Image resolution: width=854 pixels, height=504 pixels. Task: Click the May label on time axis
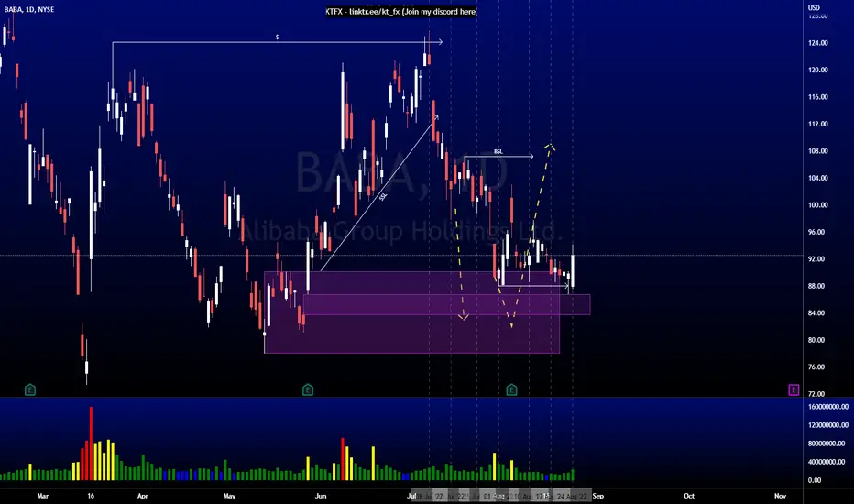pyautogui.click(x=229, y=496)
